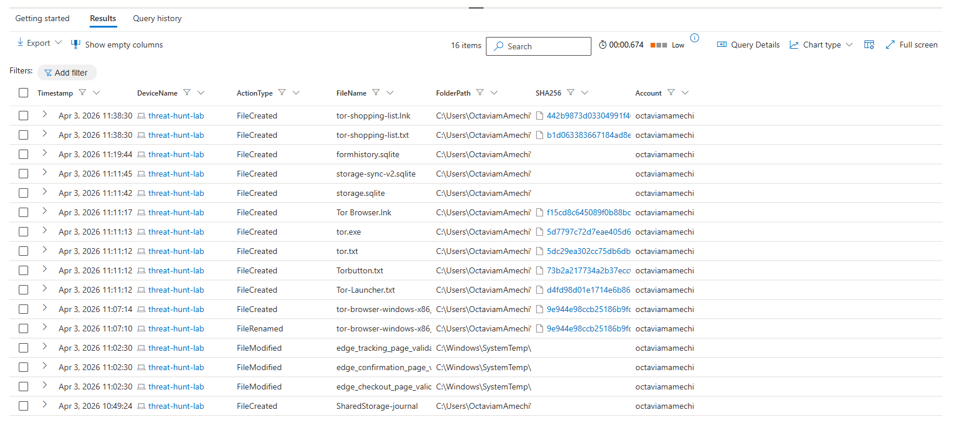Switch to the Getting started tab
Image resolution: width=980 pixels, height=427 pixels.
click(42, 18)
